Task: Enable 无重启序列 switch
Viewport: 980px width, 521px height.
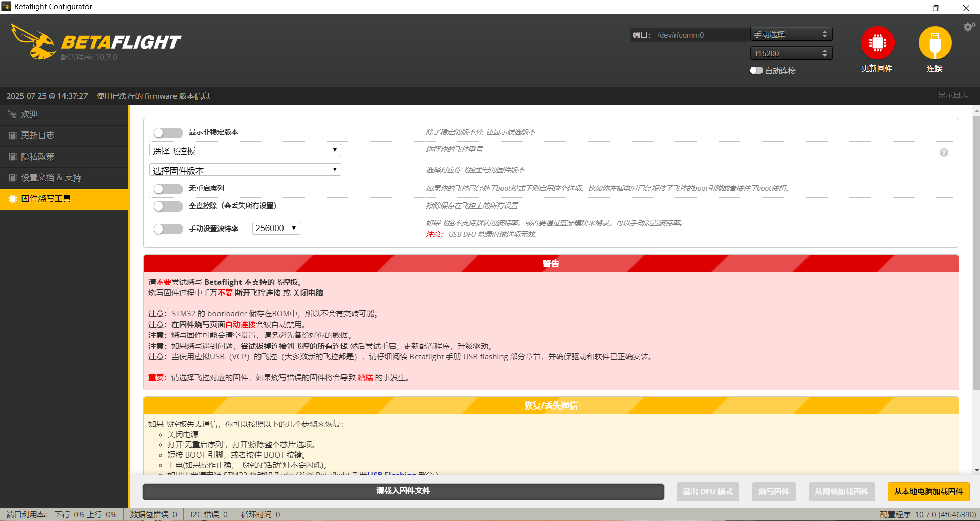Action: (168, 189)
